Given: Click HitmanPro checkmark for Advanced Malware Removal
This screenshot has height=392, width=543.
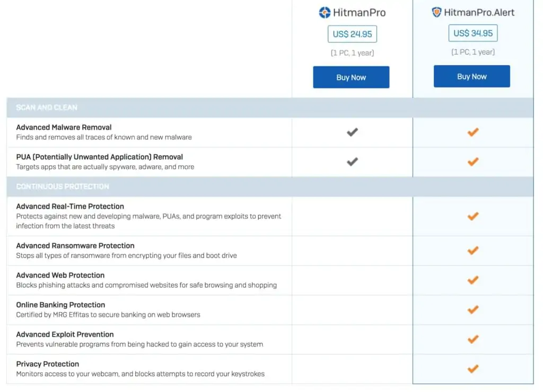Looking at the screenshot, I should (x=352, y=132).
